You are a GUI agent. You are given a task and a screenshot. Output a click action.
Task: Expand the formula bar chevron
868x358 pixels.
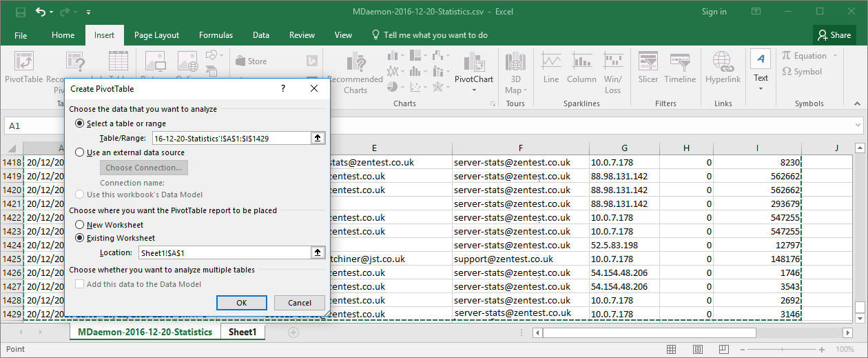pyautogui.click(x=858, y=126)
